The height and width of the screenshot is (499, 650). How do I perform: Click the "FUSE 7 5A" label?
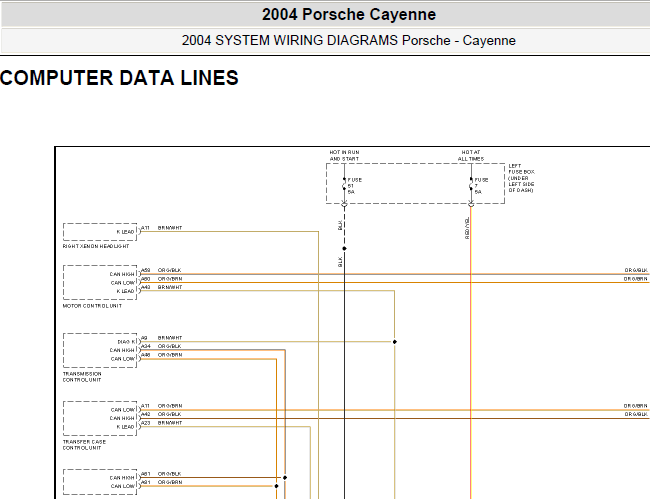click(481, 186)
